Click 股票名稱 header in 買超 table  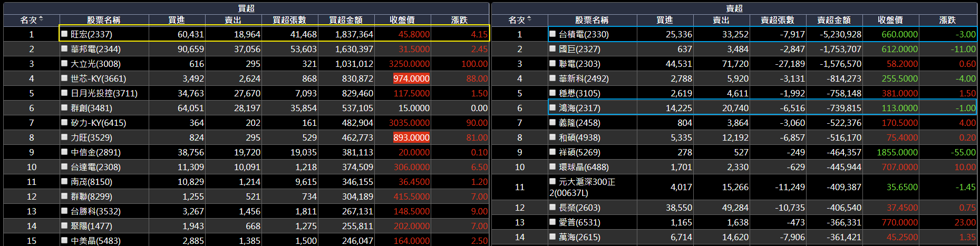click(x=104, y=20)
